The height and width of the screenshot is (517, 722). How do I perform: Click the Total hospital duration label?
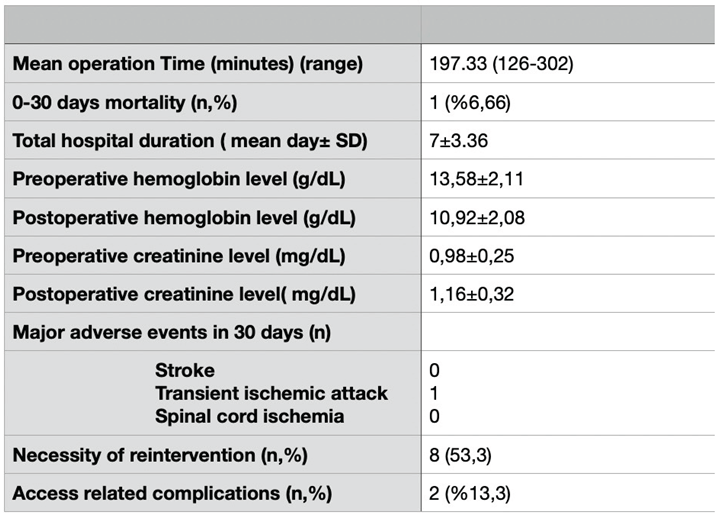click(190, 141)
